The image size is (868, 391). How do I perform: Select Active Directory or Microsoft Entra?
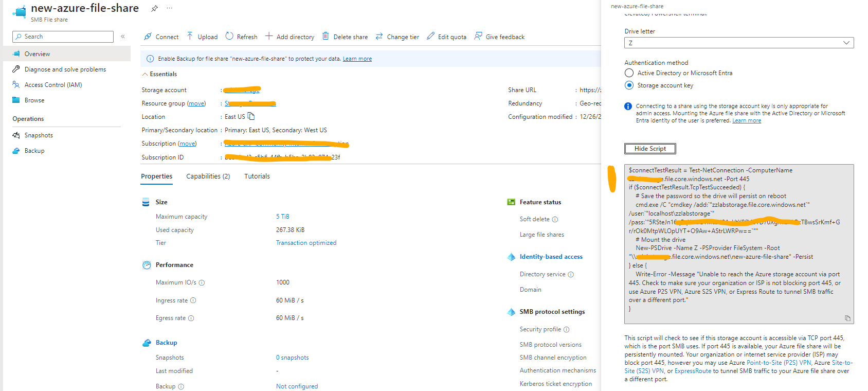click(x=629, y=73)
